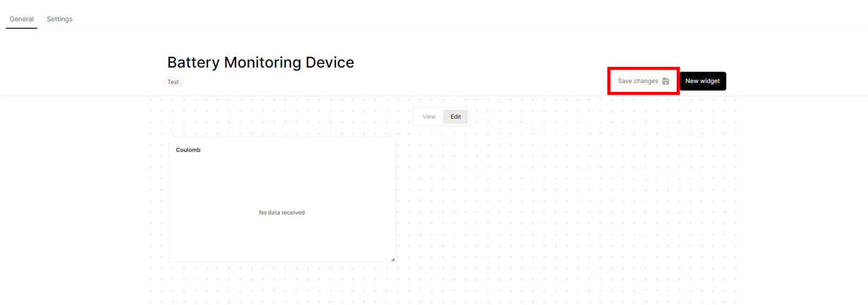Select the Edit mode toggle

[456, 117]
